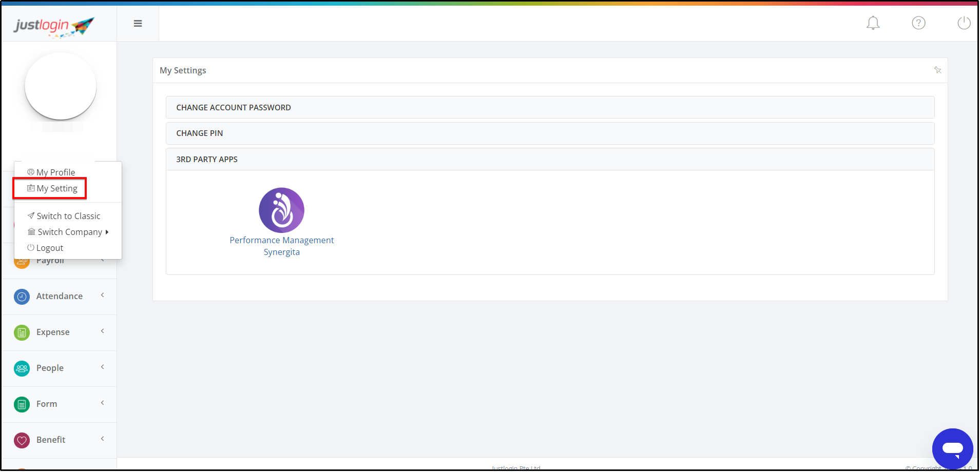The width and height of the screenshot is (980, 472).
Task: Click the power icon in the header
Action: [x=964, y=23]
